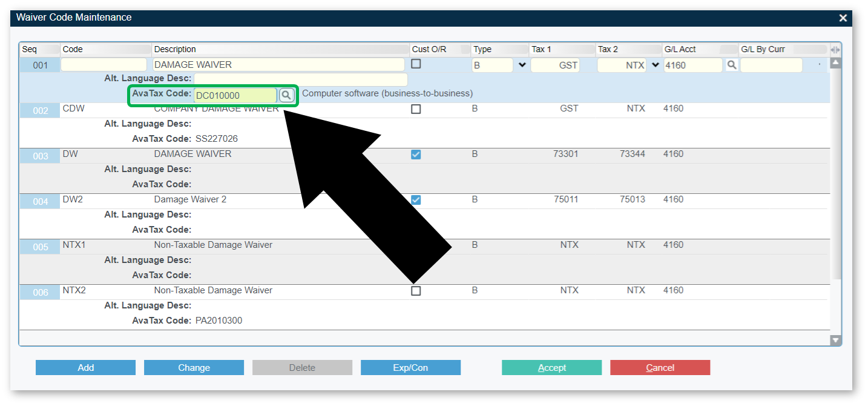Image resolution: width=868 pixels, height=406 pixels.
Task: Close the Waiver Code Maintenance window
Action: (843, 18)
